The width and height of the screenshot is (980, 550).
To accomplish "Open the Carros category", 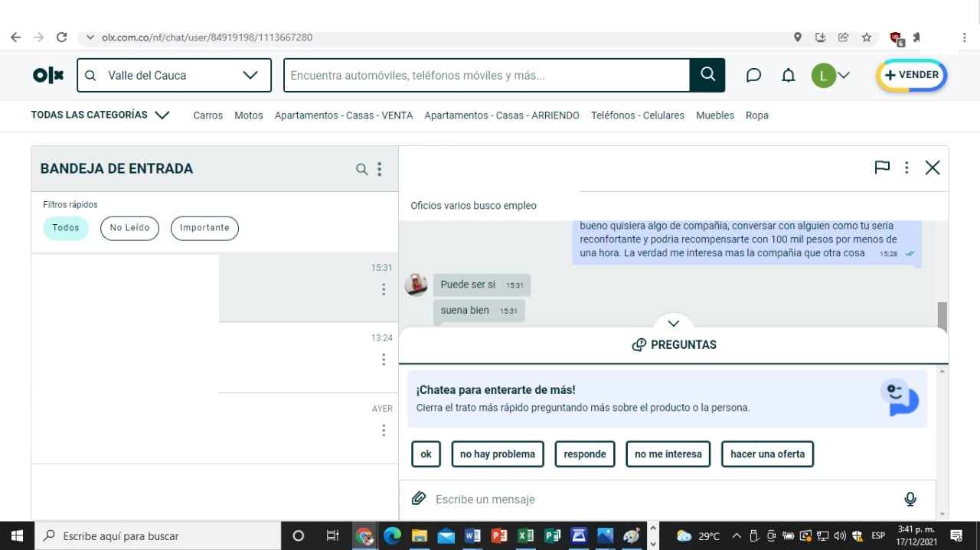I will click(x=207, y=116).
